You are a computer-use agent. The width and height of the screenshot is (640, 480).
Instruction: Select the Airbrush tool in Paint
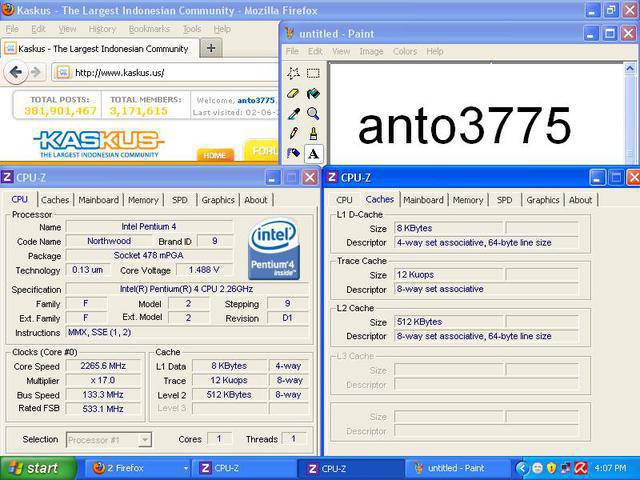tap(293, 153)
